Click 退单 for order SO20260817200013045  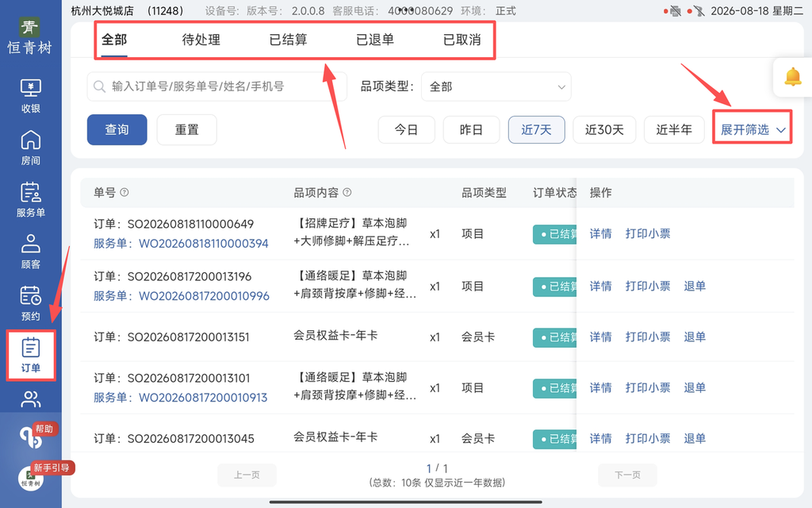pyautogui.click(x=695, y=438)
